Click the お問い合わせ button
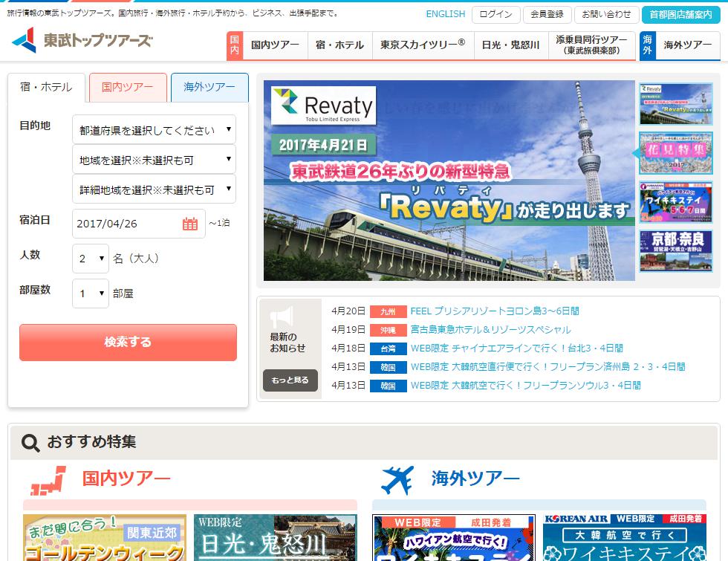The height and width of the screenshot is (561, 728). click(x=606, y=14)
